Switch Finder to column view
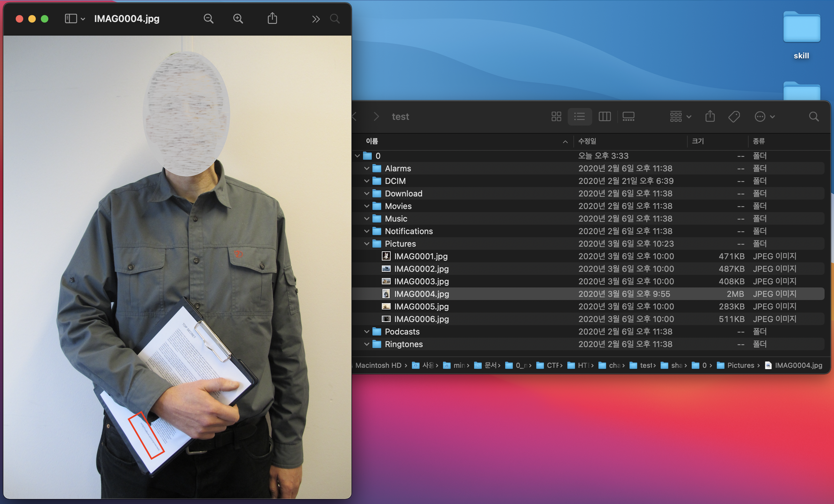This screenshot has height=504, width=834. coord(604,117)
